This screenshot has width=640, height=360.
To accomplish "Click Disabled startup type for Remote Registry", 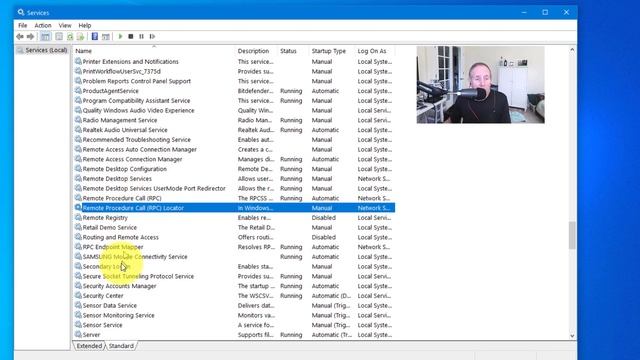I will pos(324,218).
